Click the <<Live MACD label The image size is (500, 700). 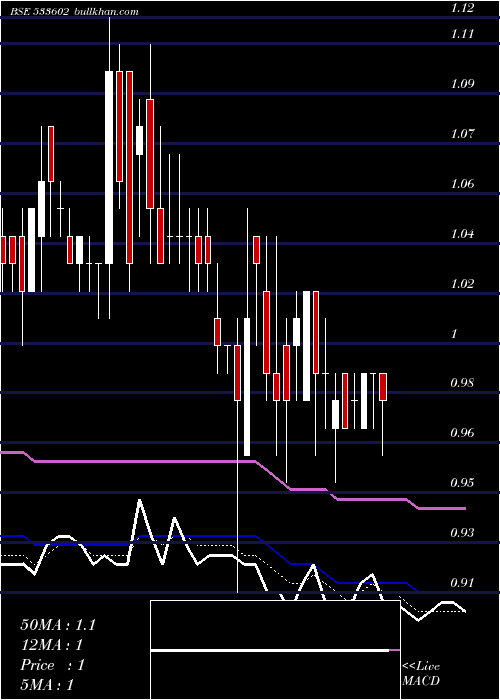(x=421, y=674)
